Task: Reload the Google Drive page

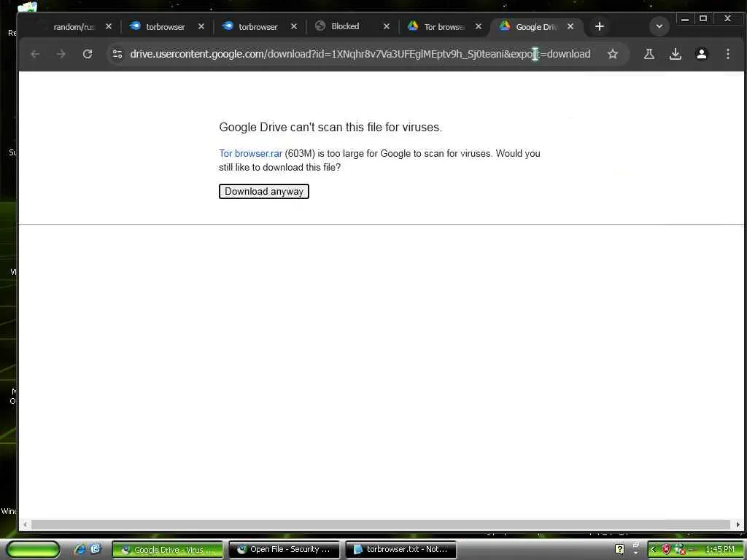Action: [x=88, y=54]
